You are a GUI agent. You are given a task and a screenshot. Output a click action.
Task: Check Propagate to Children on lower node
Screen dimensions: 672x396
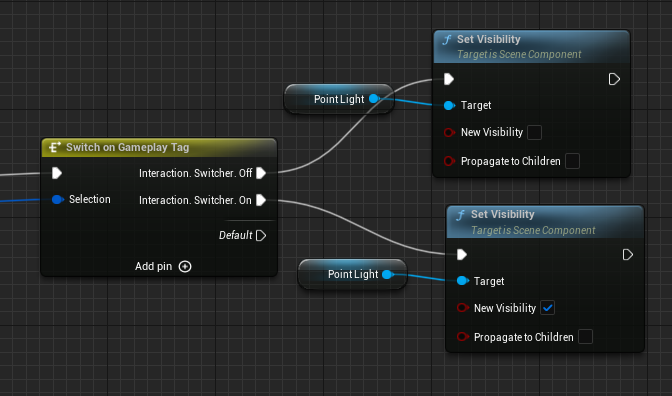(585, 337)
